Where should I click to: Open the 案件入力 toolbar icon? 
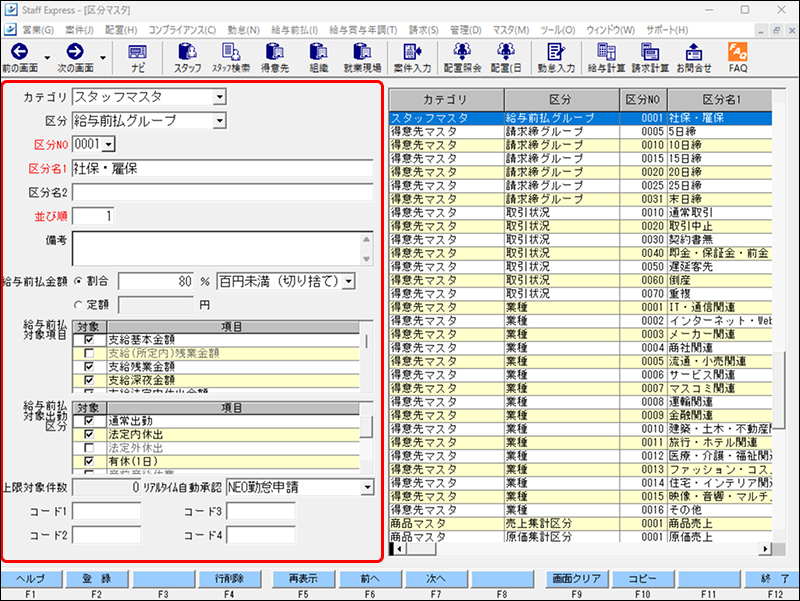pyautogui.click(x=412, y=53)
